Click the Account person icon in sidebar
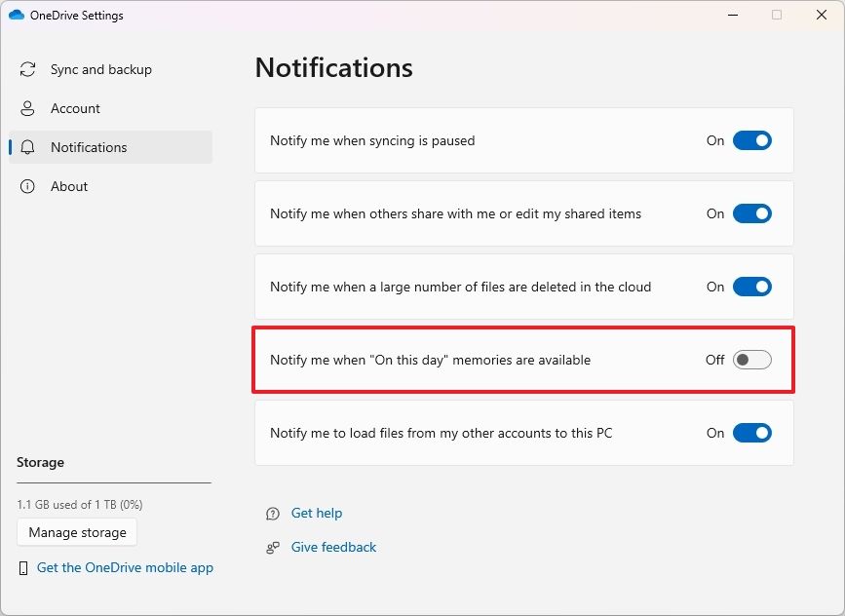 (27, 108)
